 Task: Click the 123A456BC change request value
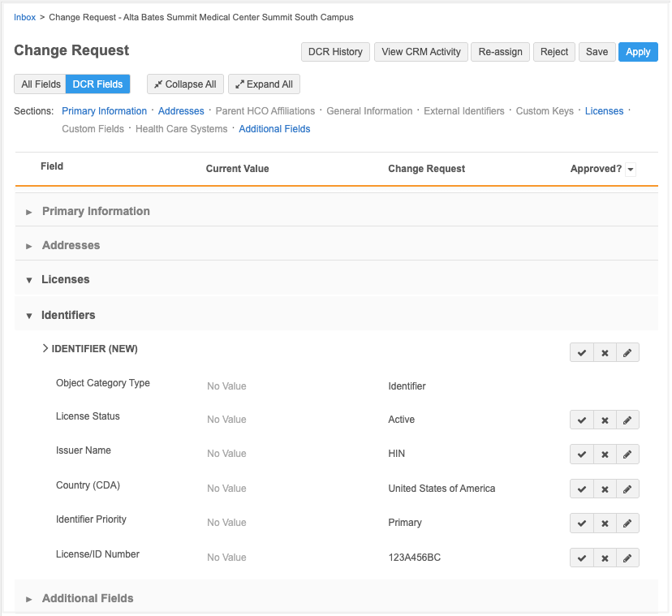(414, 558)
